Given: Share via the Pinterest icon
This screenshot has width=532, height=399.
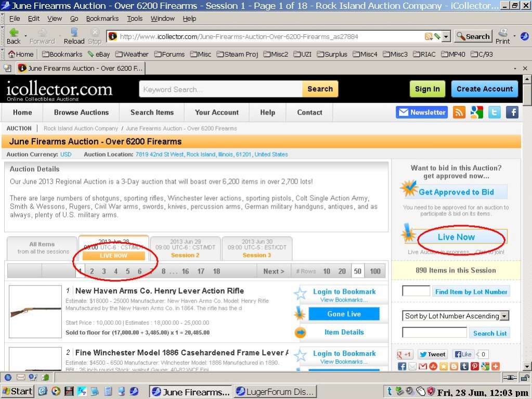Looking at the screenshot, I should (475, 366).
